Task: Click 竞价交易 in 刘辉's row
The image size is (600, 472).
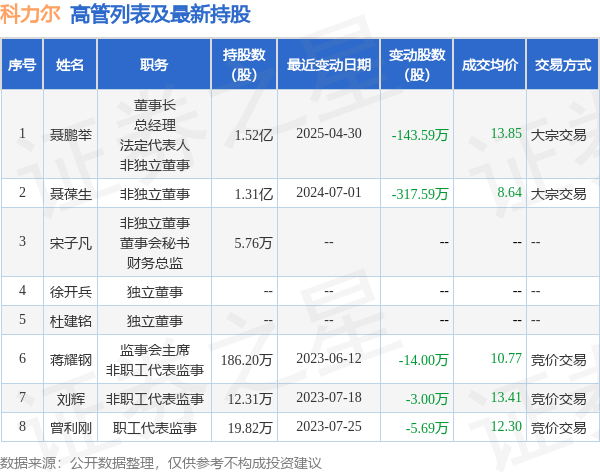Action: (x=558, y=399)
